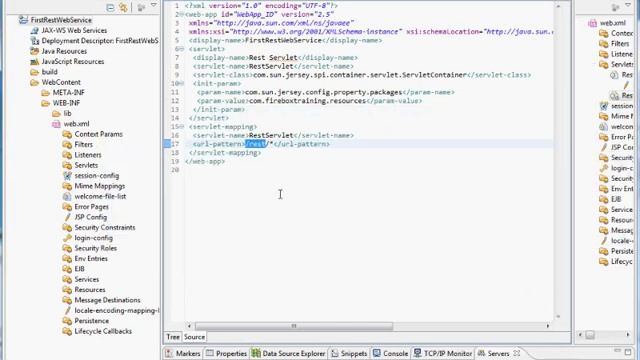Click Java Resources folder icon

(35, 51)
